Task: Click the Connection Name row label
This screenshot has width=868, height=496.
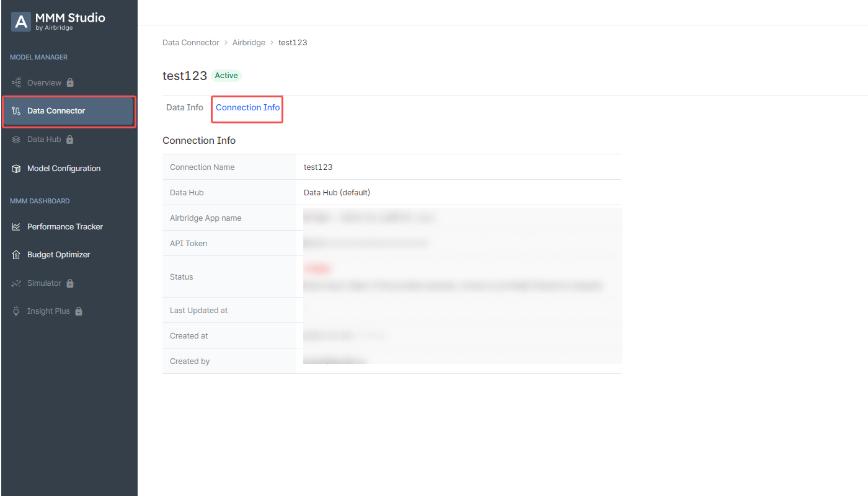Action: click(202, 167)
